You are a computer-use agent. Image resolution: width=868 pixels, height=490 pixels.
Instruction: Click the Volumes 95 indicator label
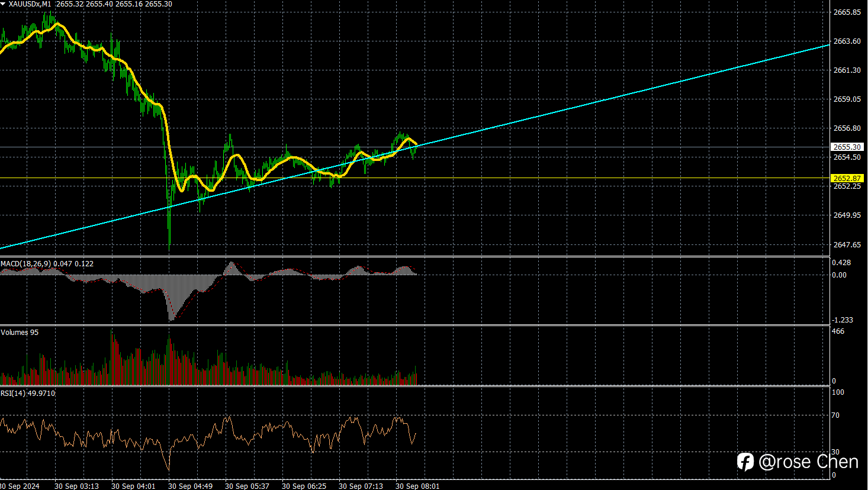pos(20,333)
